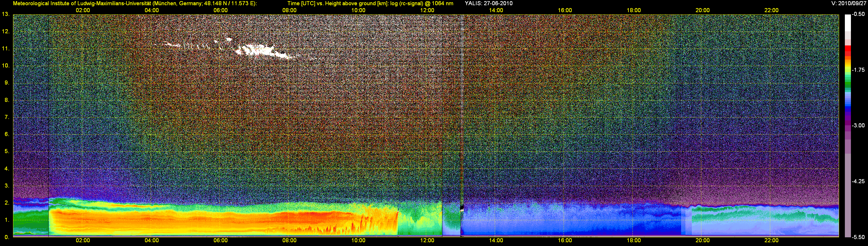868x246 pixels.
Task: Click the 12:00 label on the top time axis
Action: (427, 10)
